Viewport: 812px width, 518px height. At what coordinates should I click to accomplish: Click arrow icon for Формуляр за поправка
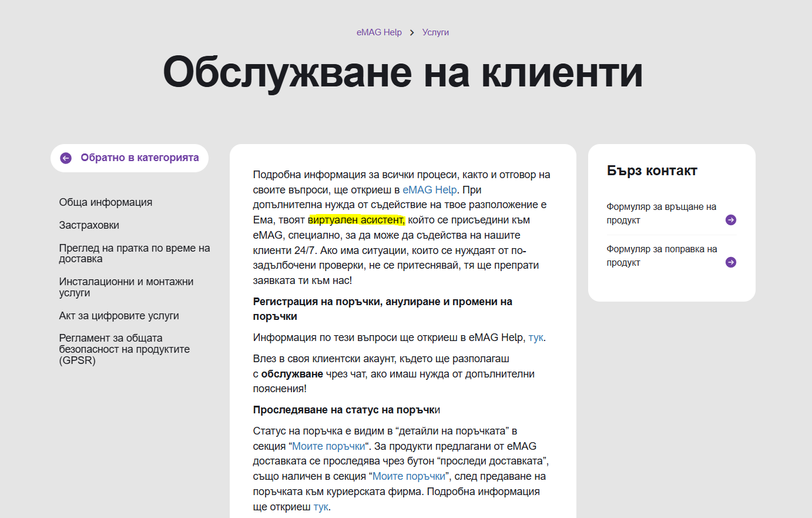tap(730, 262)
